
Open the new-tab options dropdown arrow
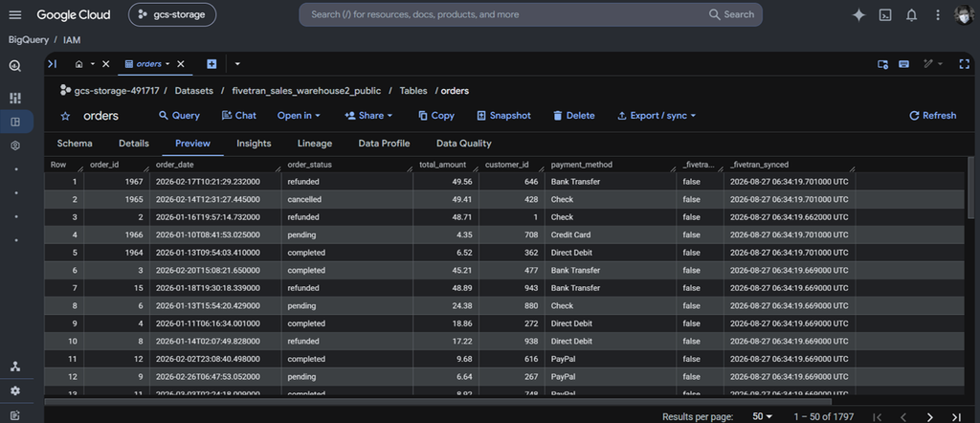[x=237, y=64]
